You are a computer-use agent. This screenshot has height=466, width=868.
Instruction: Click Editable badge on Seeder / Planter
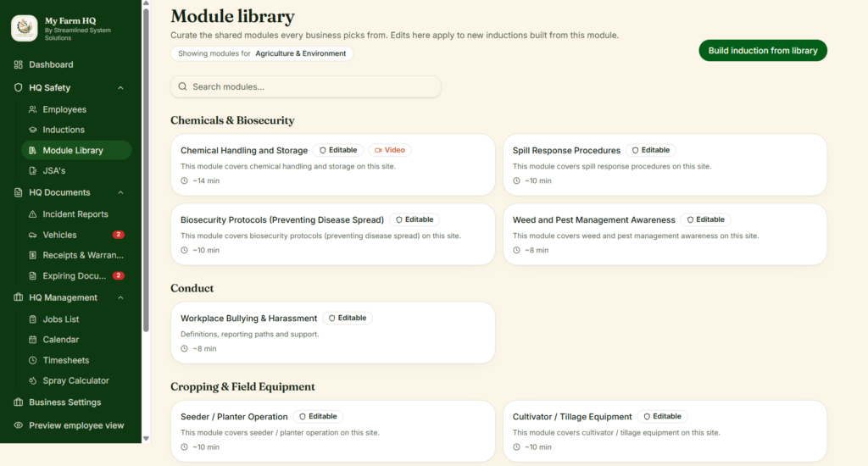pyautogui.click(x=319, y=417)
